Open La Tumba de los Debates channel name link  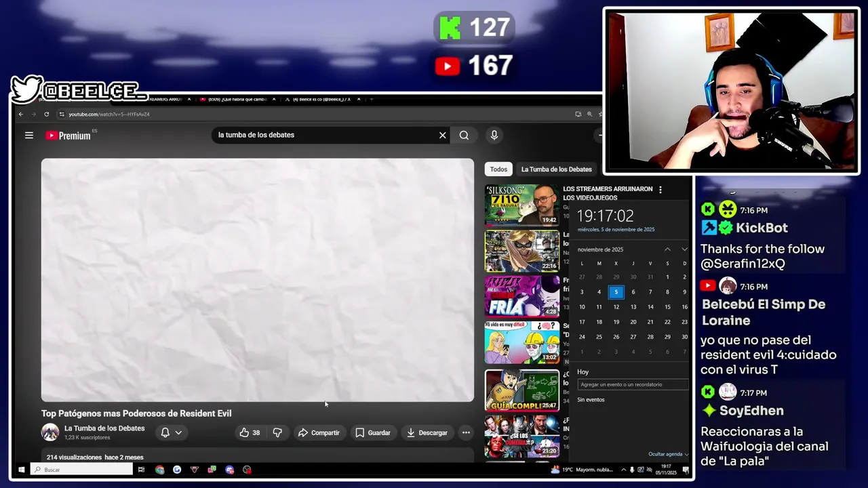[104, 428]
